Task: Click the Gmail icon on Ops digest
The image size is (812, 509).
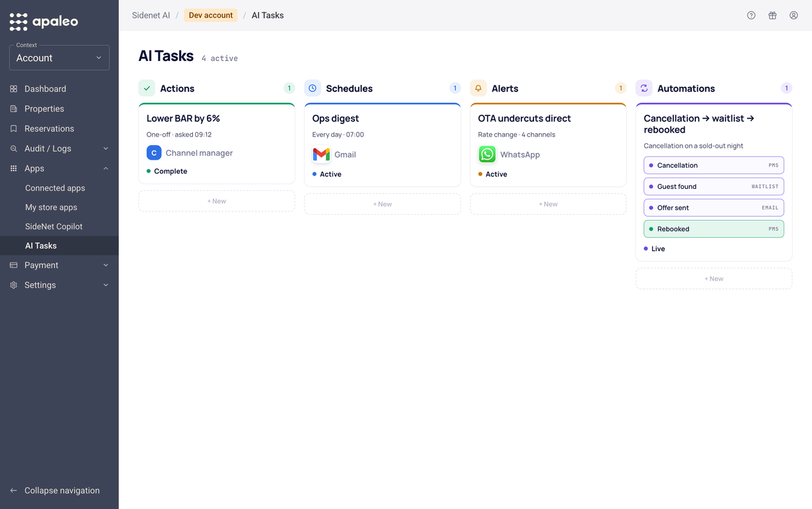Action: [x=321, y=154]
